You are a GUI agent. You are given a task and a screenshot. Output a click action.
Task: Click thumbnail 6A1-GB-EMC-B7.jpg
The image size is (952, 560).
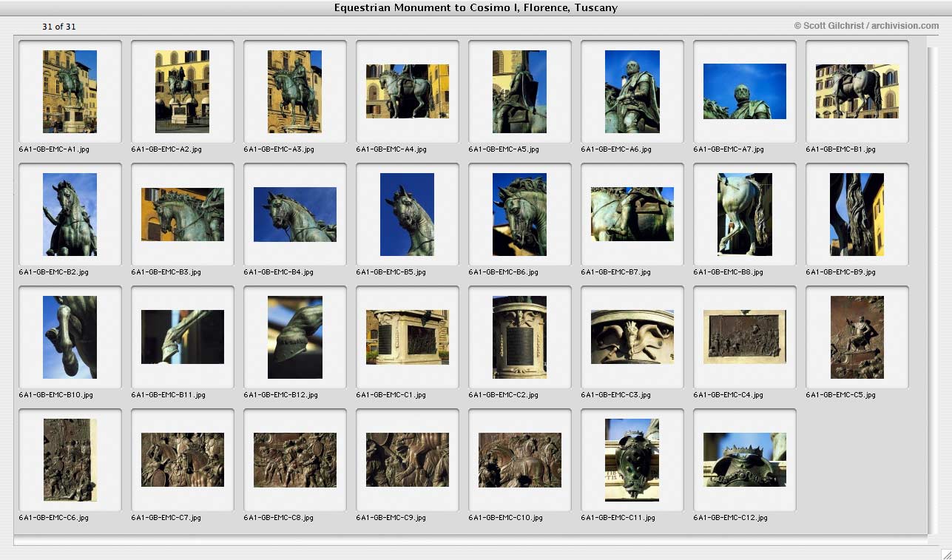(x=632, y=214)
